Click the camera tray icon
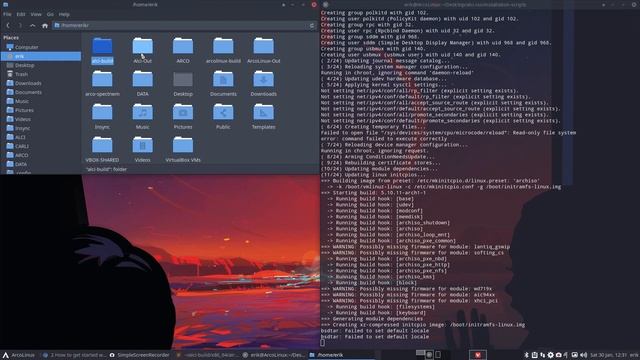The height and width of the screenshot is (360, 640). coord(558,355)
